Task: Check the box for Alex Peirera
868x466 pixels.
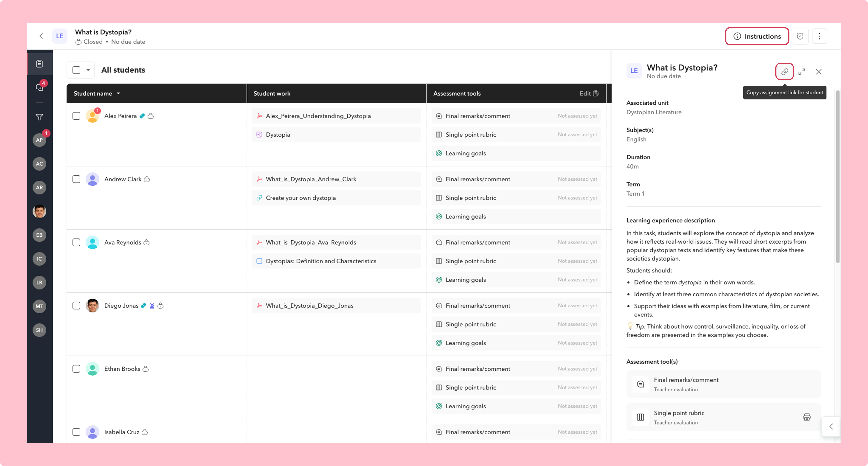Action: click(76, 116)
